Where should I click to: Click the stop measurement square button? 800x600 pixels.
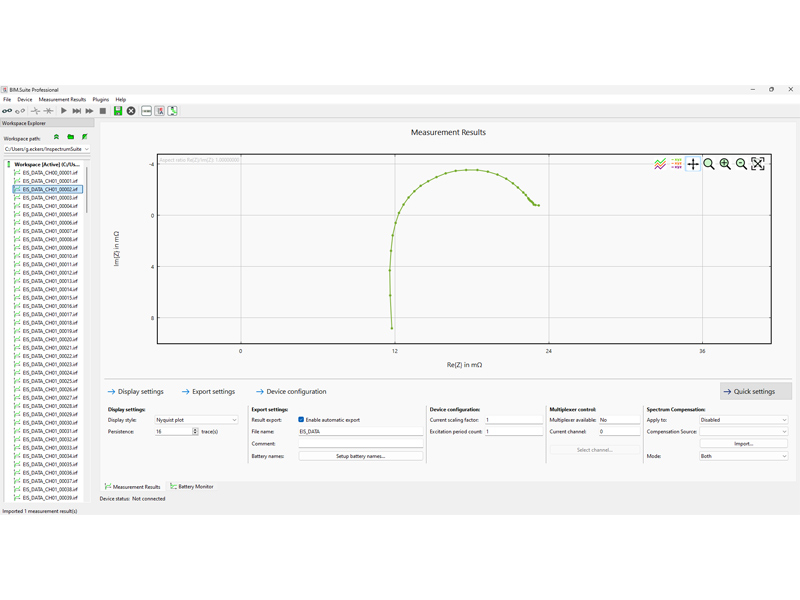coord(102,111)
